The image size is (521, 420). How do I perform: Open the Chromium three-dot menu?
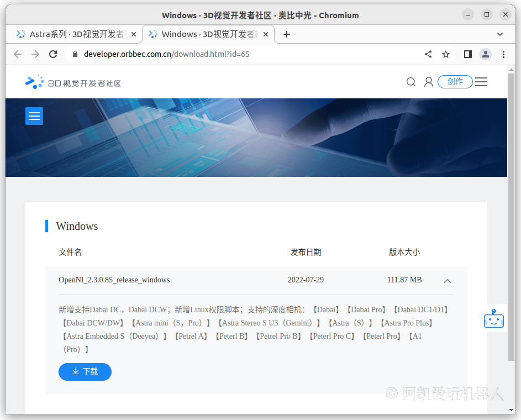point(503,54)
